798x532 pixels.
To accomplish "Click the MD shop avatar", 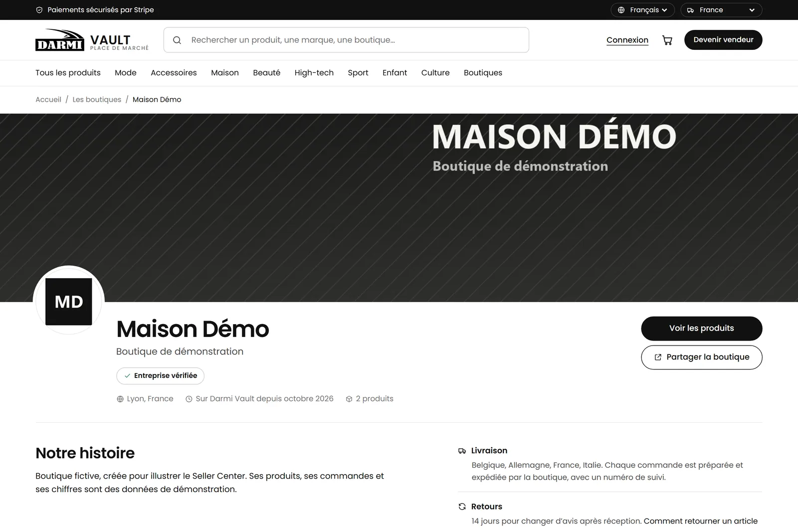I will [69, 302].
